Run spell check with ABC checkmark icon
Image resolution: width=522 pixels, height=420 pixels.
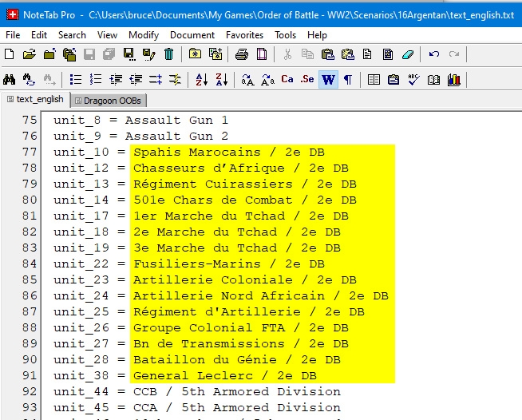pos(413,79)
